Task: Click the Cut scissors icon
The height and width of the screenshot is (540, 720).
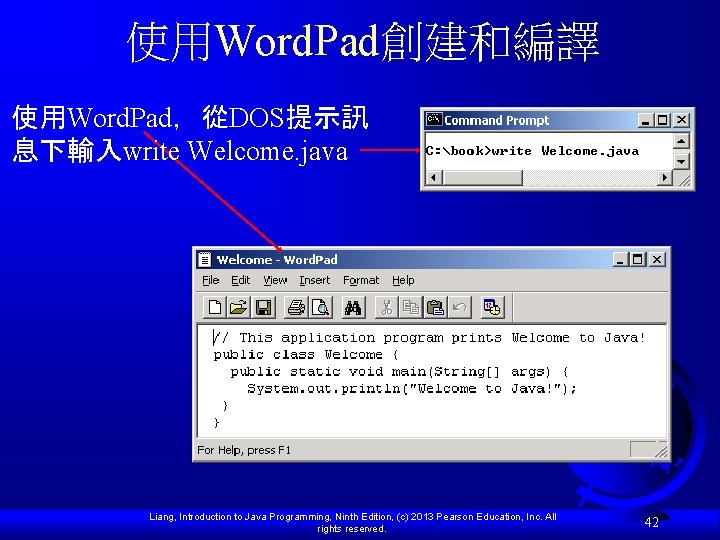Action: 387,307
